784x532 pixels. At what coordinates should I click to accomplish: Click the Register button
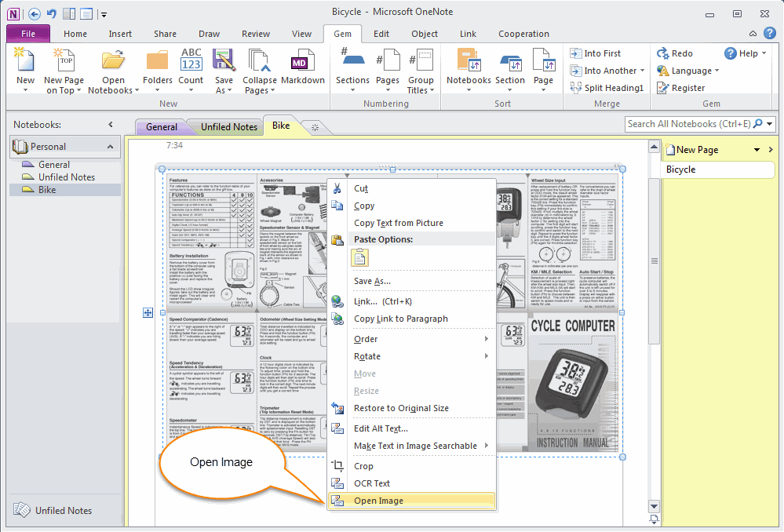(x=680, y=88)
